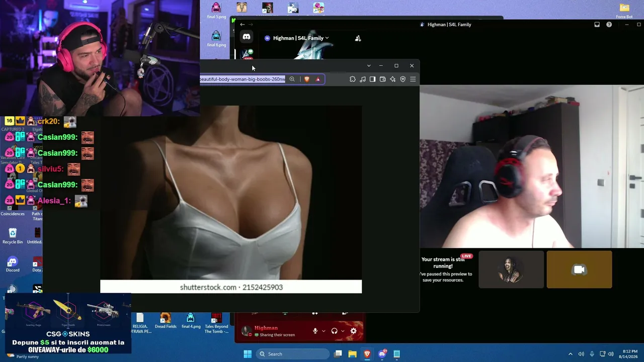Open Discord direct messages home icon
Image resolution: width=644 pixels, height=362 pixels.
coord(247,37)
